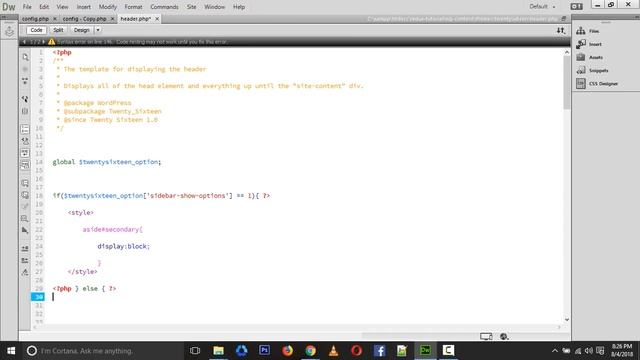640x360 pixels.
Task: Toggle Syntax Error Alerts icon
Action: coord(25,165)
